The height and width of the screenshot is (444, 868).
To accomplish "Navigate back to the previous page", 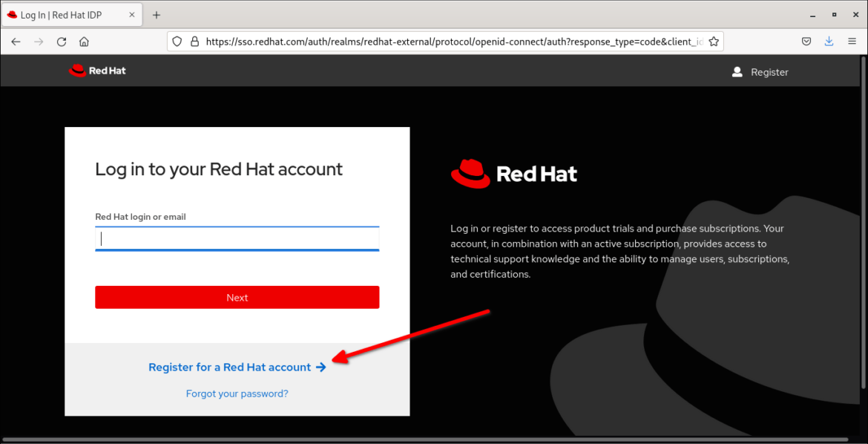I will click(16, 41).
